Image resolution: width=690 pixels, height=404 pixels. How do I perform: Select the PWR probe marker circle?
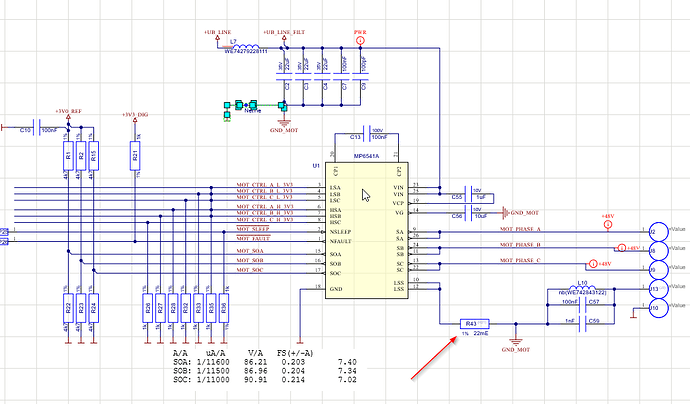[360, 40]
